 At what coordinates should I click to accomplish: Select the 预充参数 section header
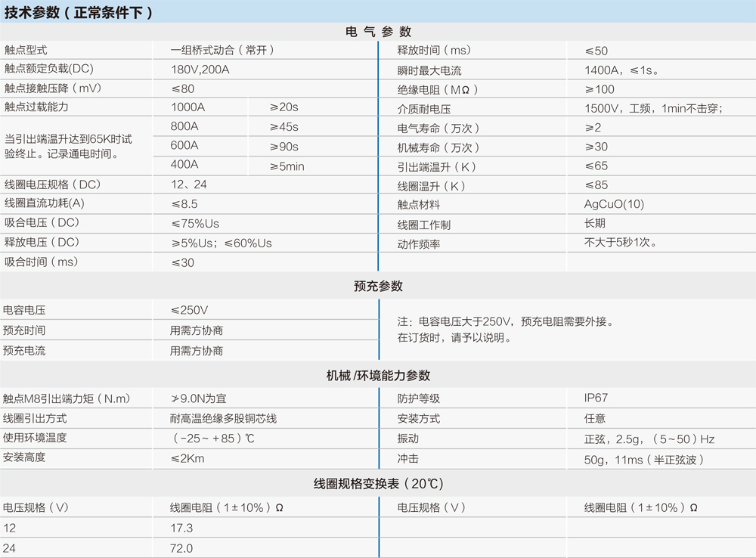(378, 287)
